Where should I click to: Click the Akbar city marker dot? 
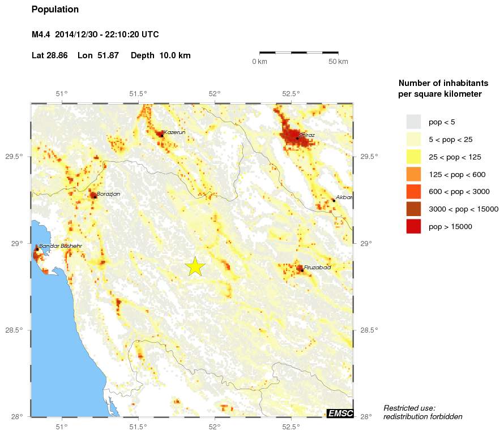pos(334,200)
